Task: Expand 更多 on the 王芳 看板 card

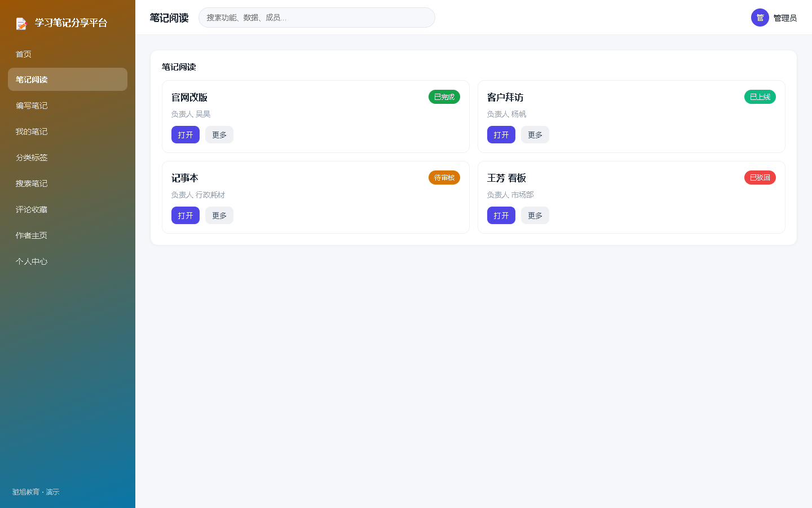Action: point(535,216)
